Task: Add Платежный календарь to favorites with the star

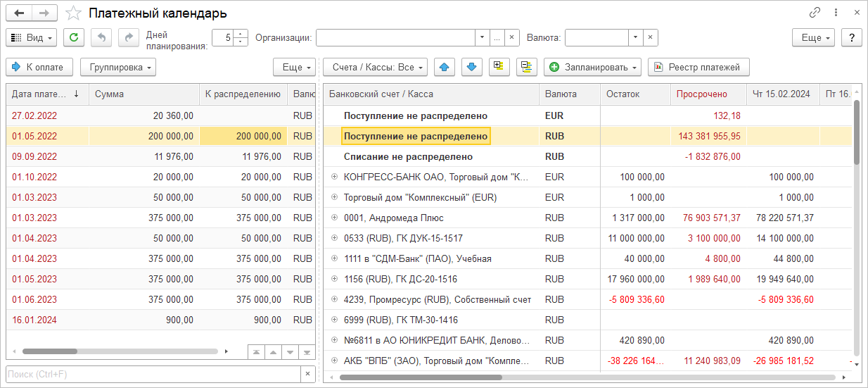Action: pyautogui.click(x=73, y=13)
